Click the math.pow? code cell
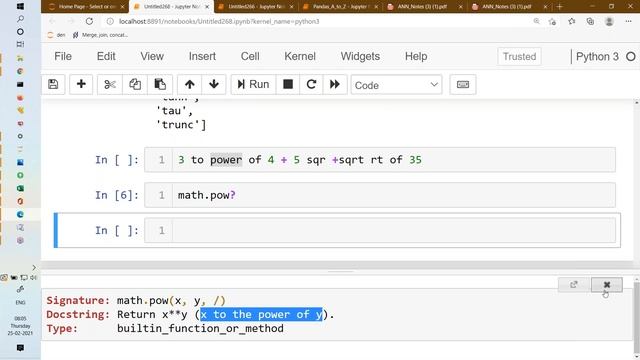Screen dimensions: 640x360 394,195
